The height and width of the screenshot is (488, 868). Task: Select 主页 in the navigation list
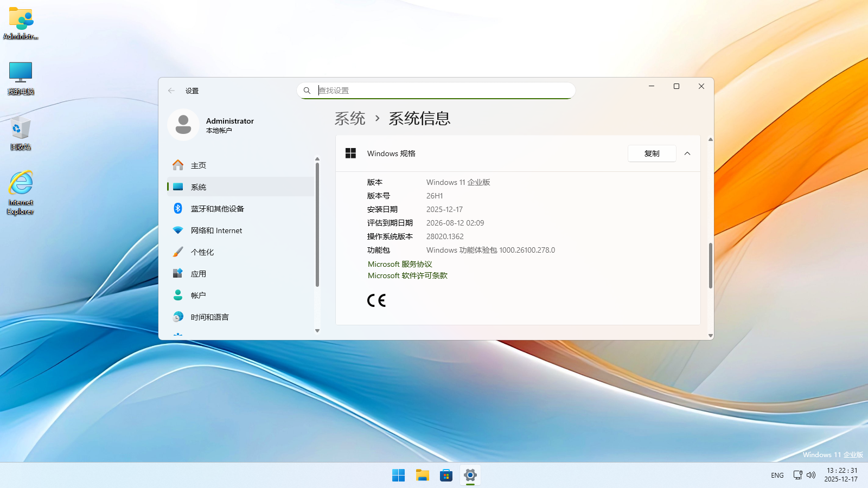pos(240,165)
